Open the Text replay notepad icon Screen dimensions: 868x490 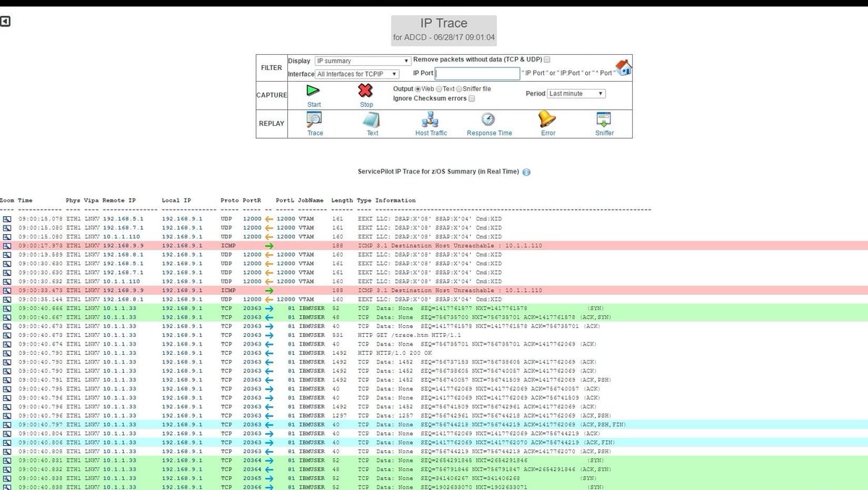371,120
